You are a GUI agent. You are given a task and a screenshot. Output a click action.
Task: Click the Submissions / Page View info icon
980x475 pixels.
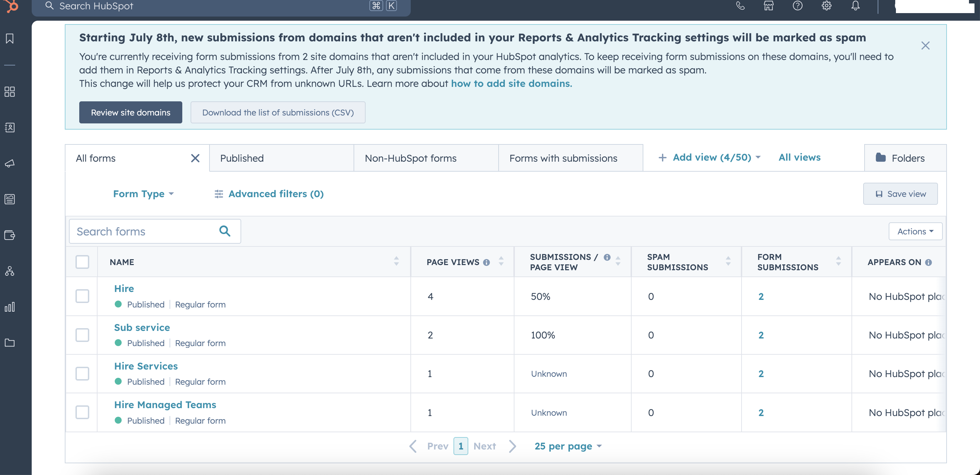607,257
